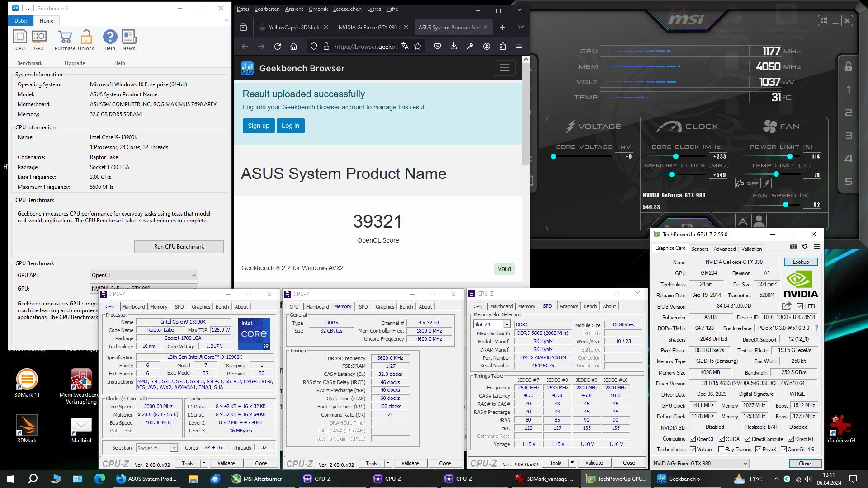Open GPU-Z hamburger menu
Image resolution: width=868 pixels, height=488 pixels.
(816, 247)
